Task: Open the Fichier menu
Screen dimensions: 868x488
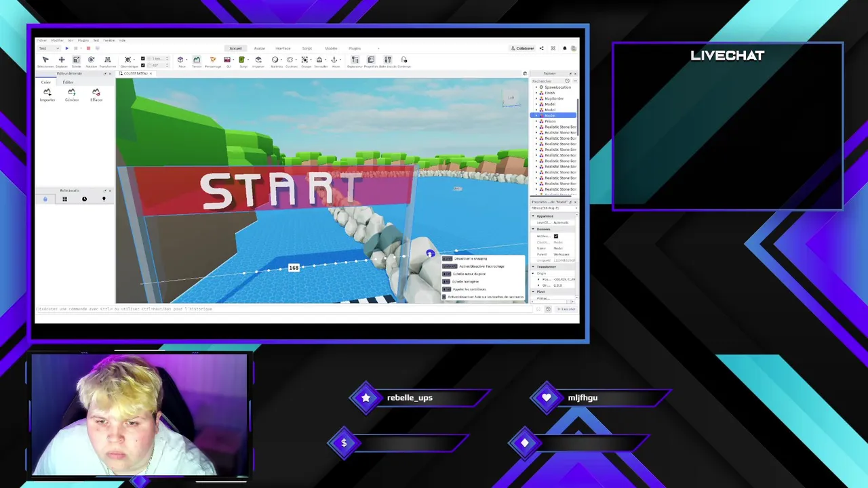Action: coord(42,40)
